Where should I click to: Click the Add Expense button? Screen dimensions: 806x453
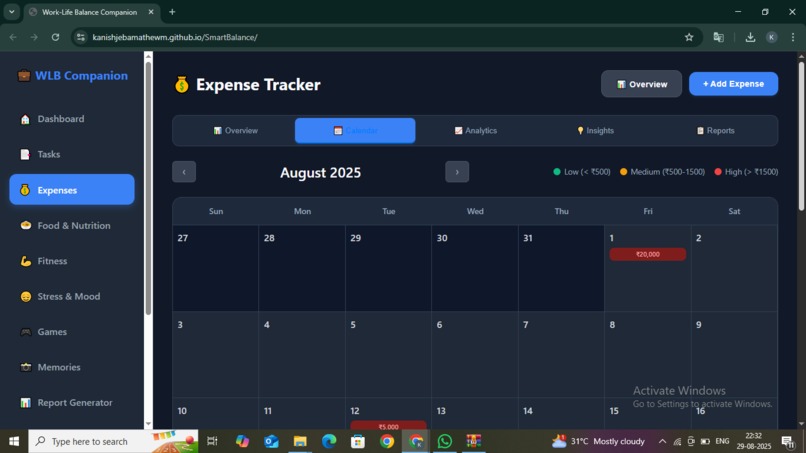734,84
